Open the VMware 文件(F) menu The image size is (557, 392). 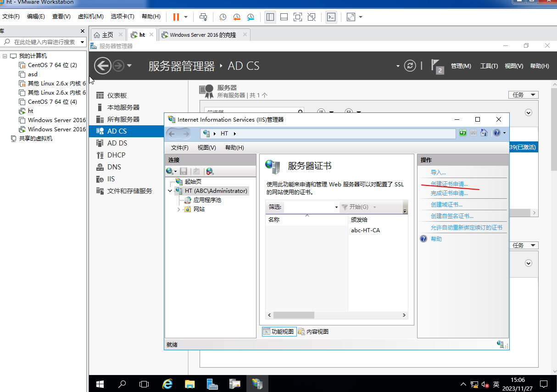coord(11,17)
